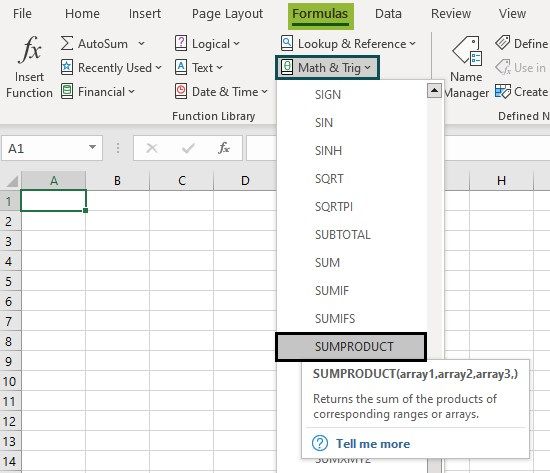Open the Tell me more link
This screenshot has height=473, width=550.
click(x=373, y=444)
